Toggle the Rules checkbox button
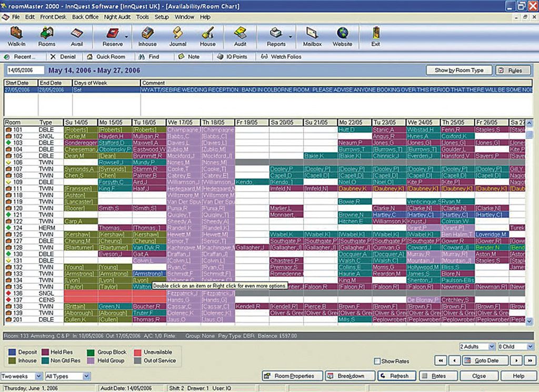This screenshot has height=392, width=539. 514,70
